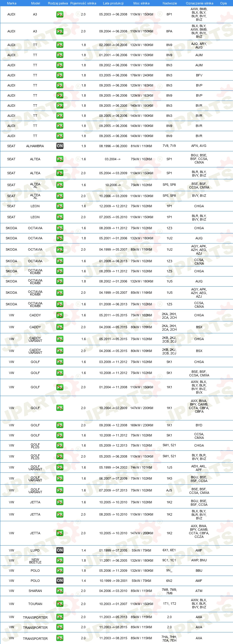Select body code cell 1T1, 1T2

pos(169,604)
